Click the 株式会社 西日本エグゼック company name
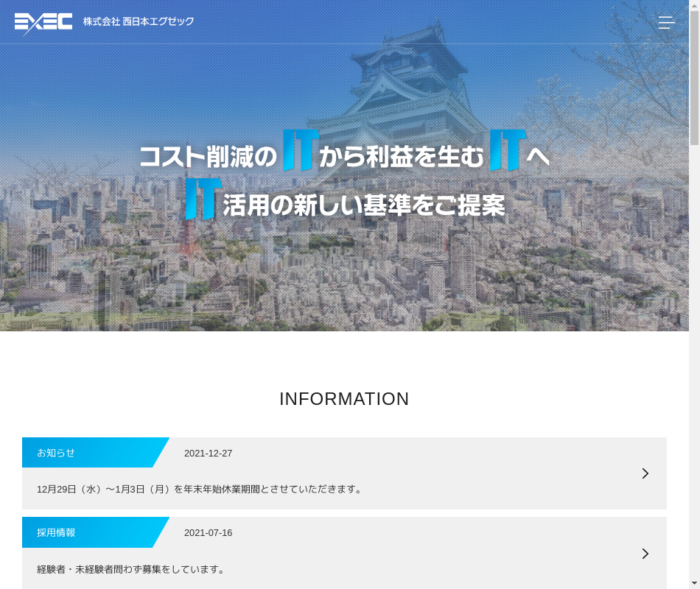 [138, 22]
